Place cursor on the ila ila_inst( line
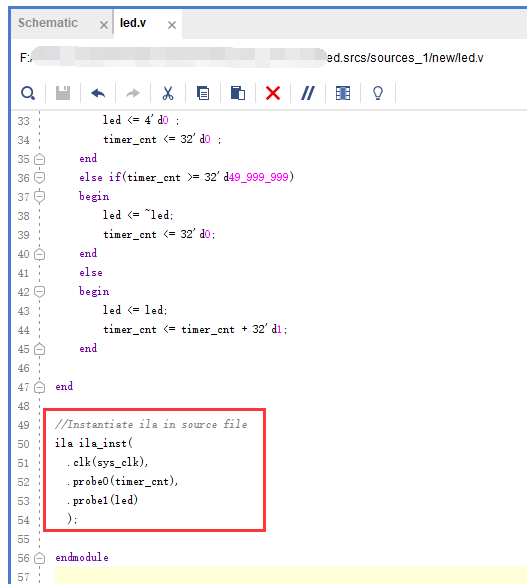 tap(94, 444)
